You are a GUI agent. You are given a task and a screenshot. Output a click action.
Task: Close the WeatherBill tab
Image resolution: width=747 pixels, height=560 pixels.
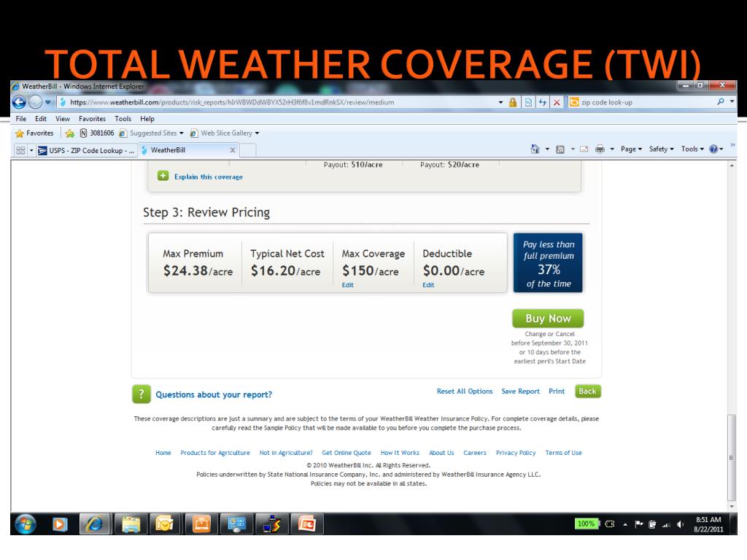coord(233,150)
